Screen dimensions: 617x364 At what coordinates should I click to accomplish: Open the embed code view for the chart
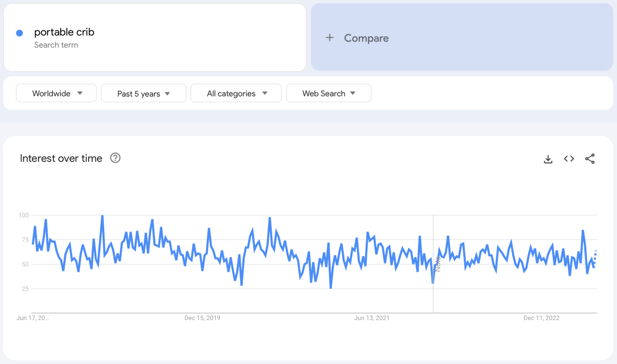(x=569, y=158)
